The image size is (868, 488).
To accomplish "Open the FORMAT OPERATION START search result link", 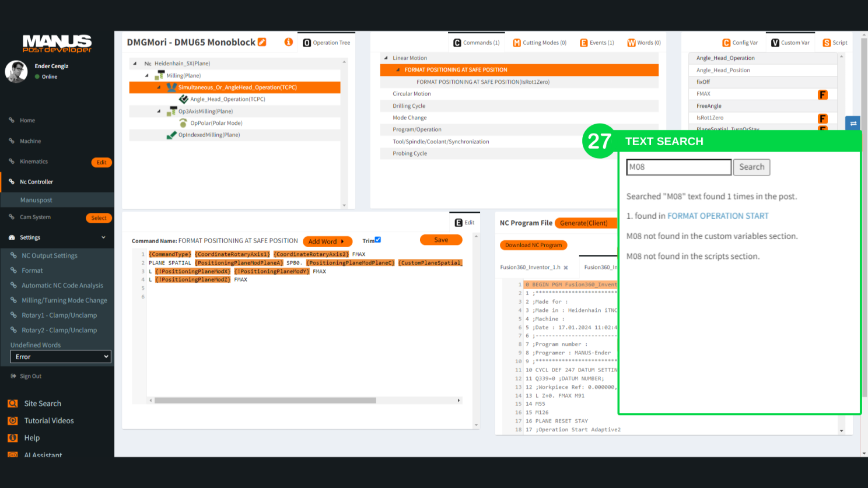I will tap(717, 216).
